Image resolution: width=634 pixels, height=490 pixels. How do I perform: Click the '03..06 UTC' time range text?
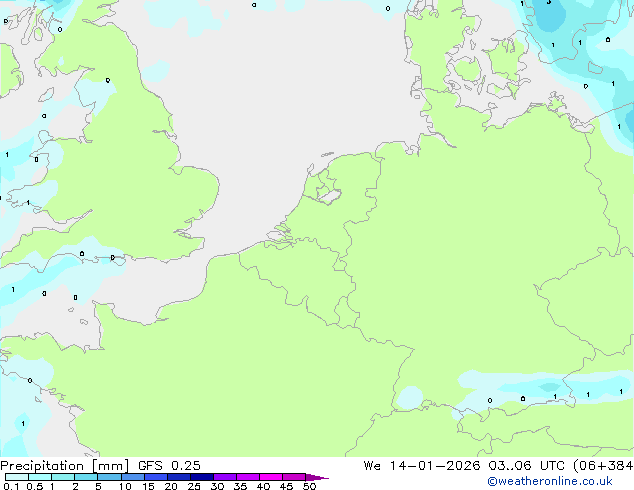click(x=526, y=466)
